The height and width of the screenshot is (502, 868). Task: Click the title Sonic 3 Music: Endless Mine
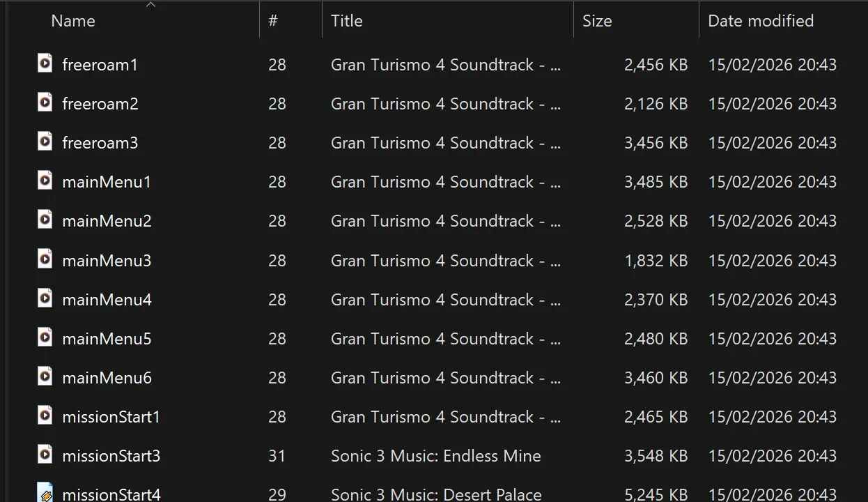(x=436, y=456)
